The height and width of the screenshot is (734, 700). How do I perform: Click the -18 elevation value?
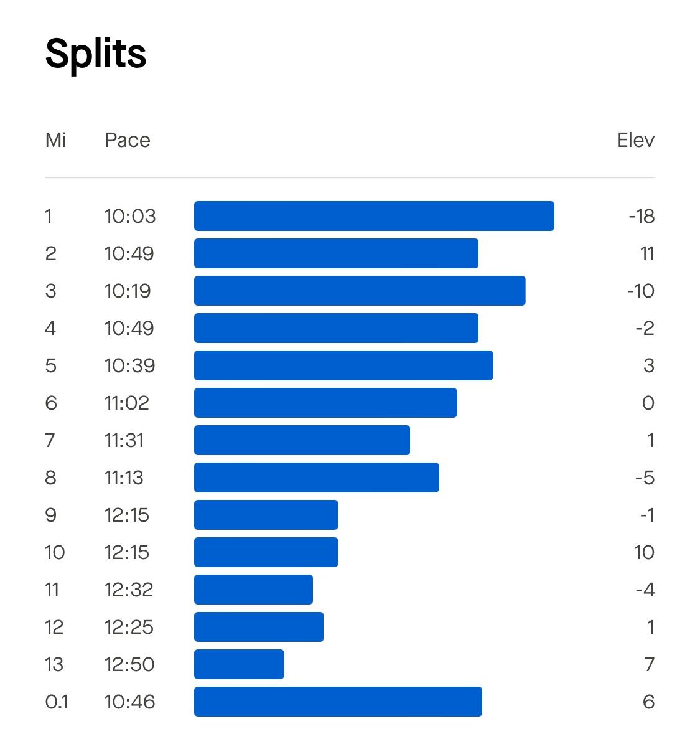(x=642, y=216)
